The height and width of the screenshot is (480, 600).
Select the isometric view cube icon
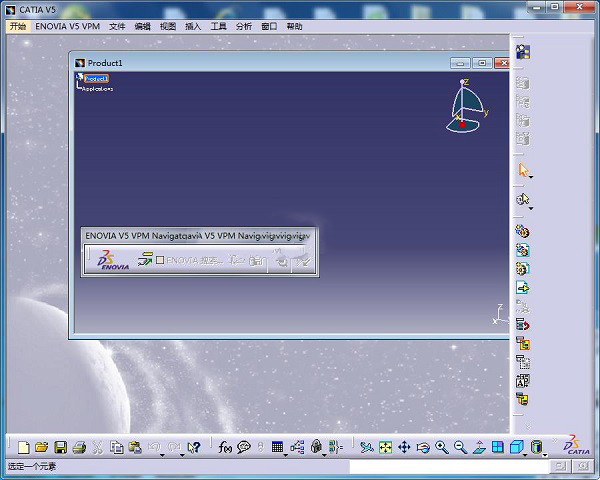(516, 447)
